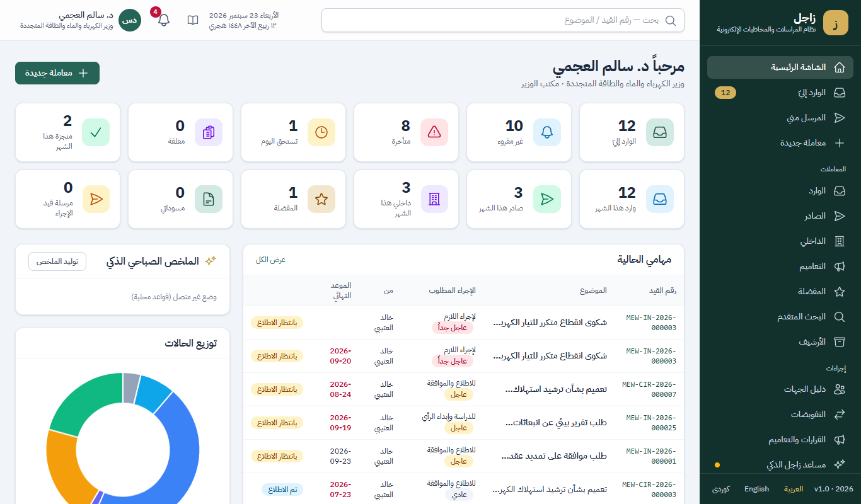Screen dimensions: 861x504
Task: Click the توليد الملخص button
Action: (57, 261)
